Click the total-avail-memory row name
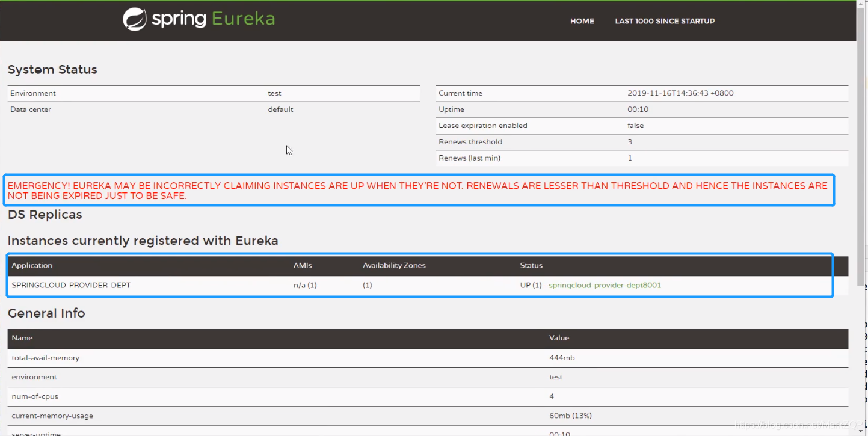868x436 pixels. 46,358
